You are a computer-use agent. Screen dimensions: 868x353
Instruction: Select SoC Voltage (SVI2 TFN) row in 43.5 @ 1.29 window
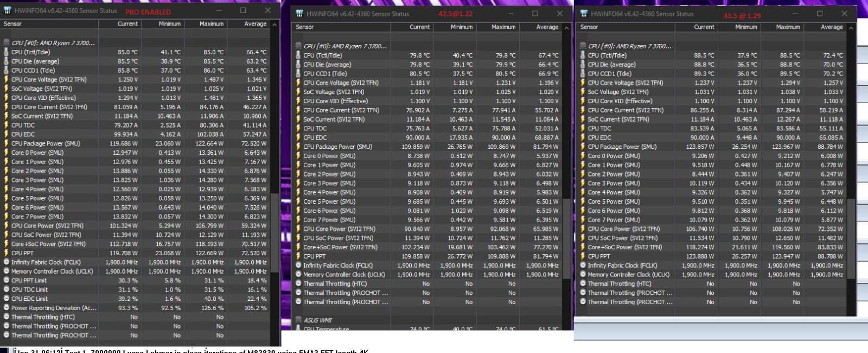point(712,92)
